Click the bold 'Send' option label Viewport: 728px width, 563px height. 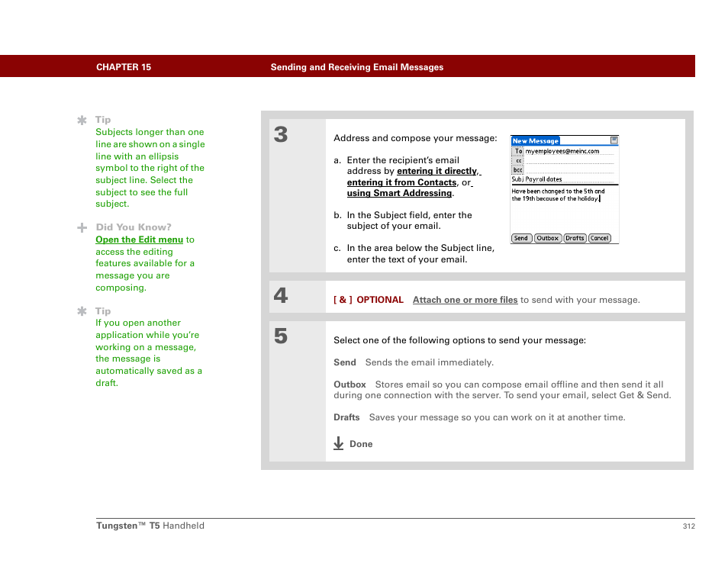click(344, 362)
